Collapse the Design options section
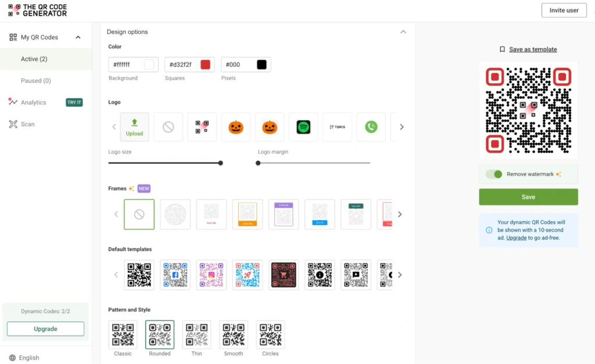The width and height of the screenshot is (595, 364). tap(403, 32)
